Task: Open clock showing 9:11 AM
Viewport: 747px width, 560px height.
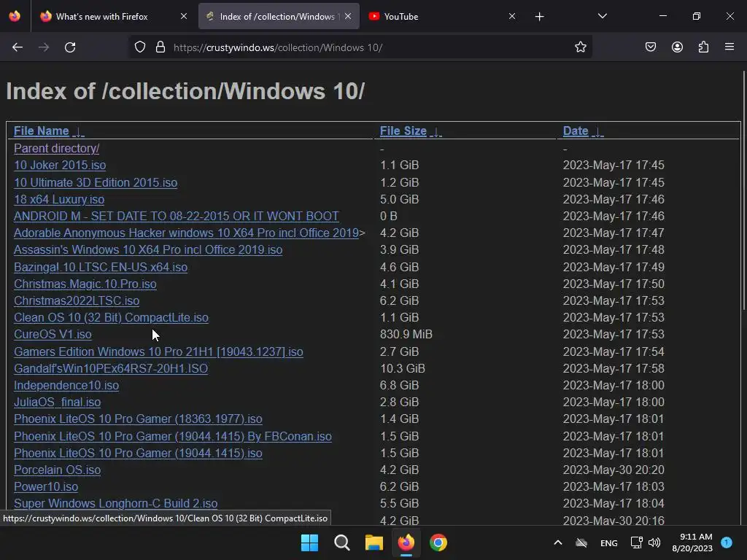Action: coord(692,542)
